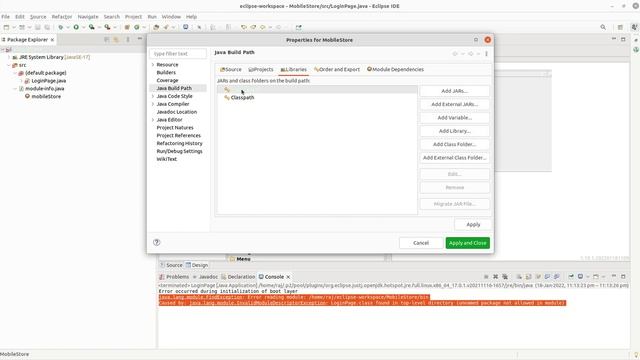
Task: Open the dropdown arrow beside the Debug icon
Action: tap(68, 27)
